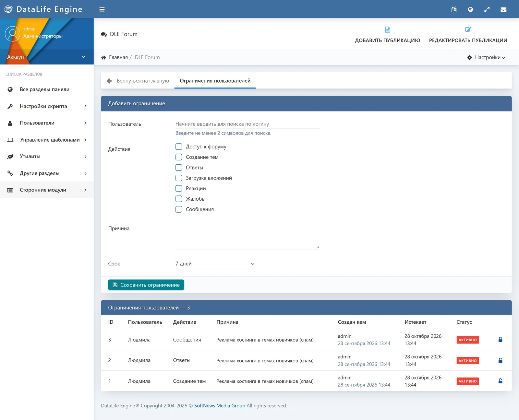Click the Сохранить ограничение button
This screenshot has width=519, height=420.
pos(146,285)
